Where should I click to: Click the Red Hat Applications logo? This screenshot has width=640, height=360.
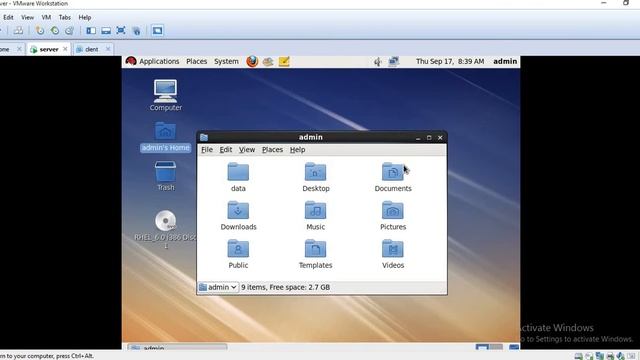click(131, 61)
